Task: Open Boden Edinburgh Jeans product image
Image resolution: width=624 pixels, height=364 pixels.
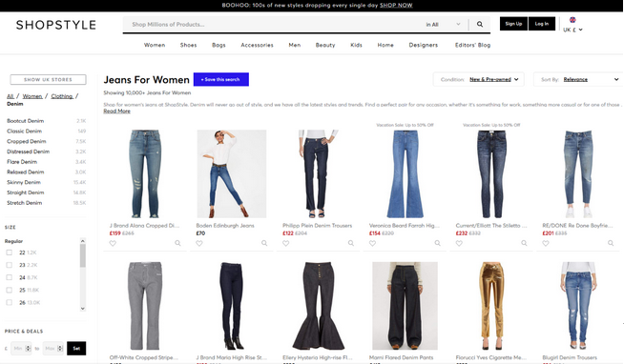Action: pyautogui.click(x=232, y=173)
